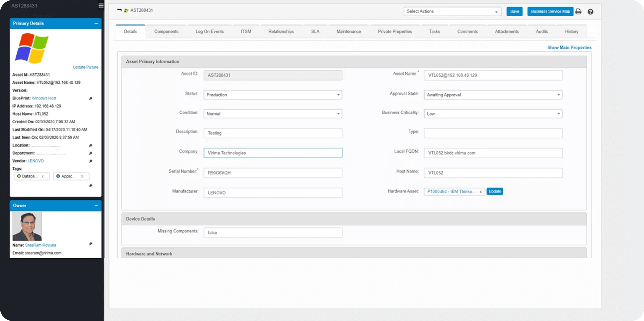Click the Device Details section header

pyautogui.click(x=354, y=219)
